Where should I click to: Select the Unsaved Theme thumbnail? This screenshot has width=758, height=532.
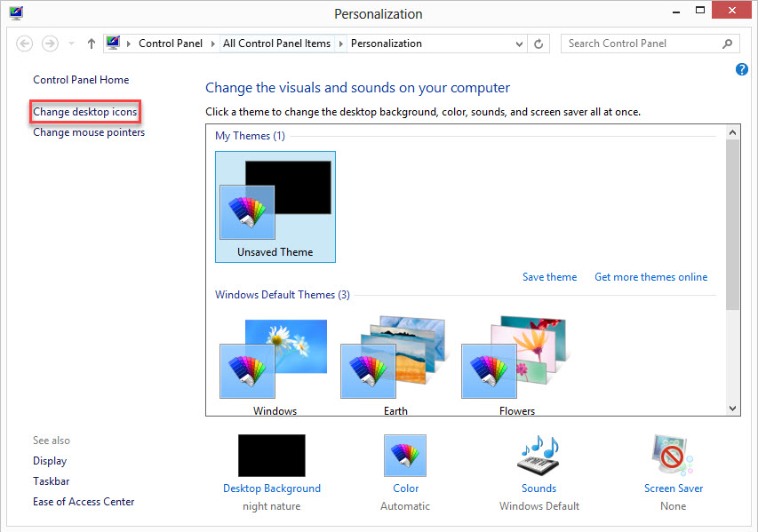(x=275, y=207)
